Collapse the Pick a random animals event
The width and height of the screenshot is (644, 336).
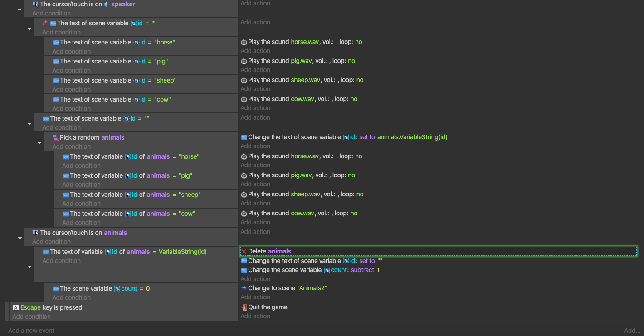click(39, 143)
